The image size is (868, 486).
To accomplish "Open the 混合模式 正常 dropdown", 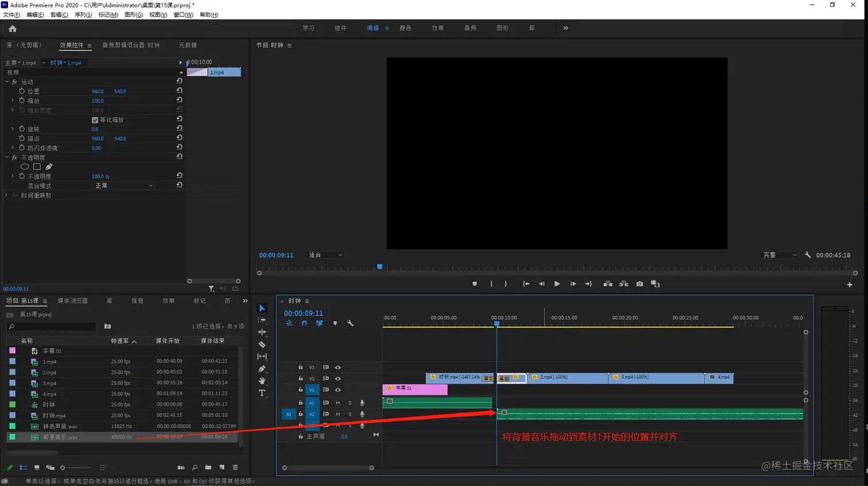I will (x=123, y=186).
